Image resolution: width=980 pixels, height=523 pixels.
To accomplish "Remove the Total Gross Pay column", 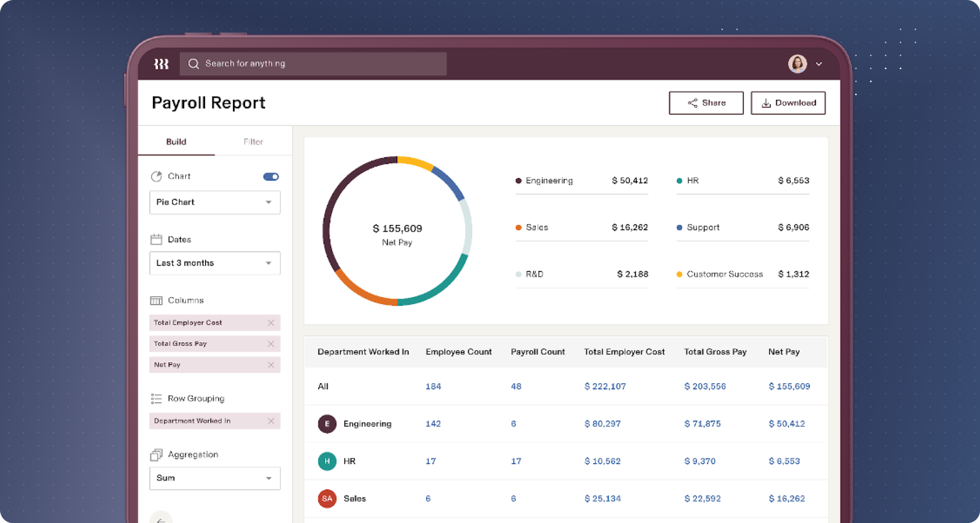I will pyautogui.click(x=271, y=343).
